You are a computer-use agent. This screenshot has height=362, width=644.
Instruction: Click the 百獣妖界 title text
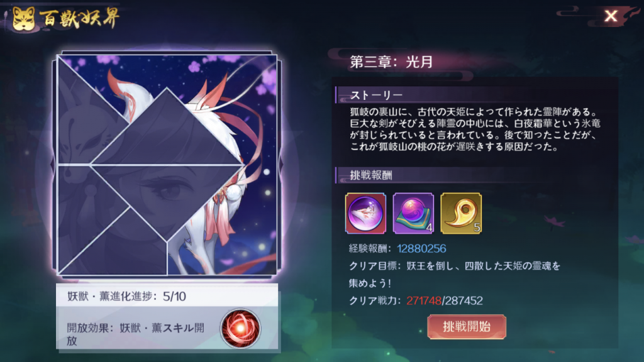pos(79,18)
